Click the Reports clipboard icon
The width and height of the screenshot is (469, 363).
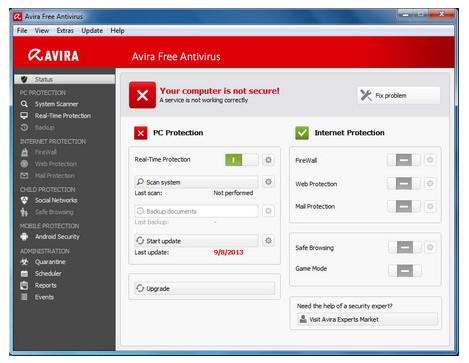[x=24, y=285]
